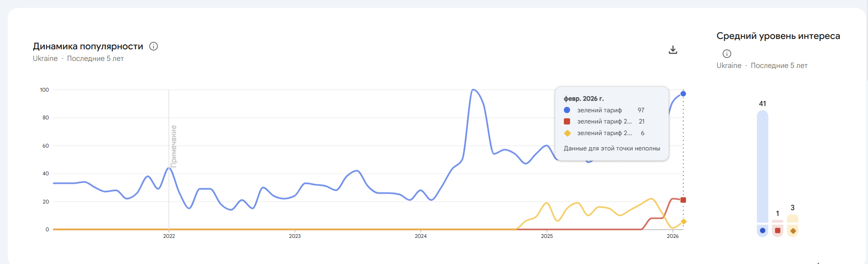868x264 pixels.
Task: Select the short yellow bar labeled 3
Action: coord(793,218)
